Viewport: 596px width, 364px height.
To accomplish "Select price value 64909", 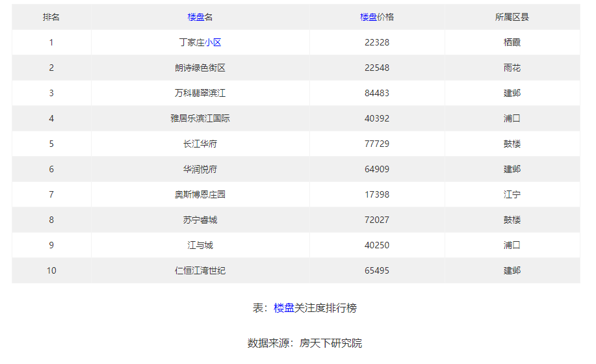I will click(x=377, y=169).
